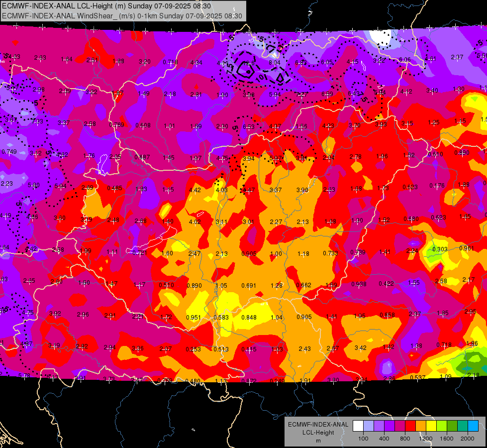The image size is (487, 448).
Task: Click the 'LCL-Height (m)' title line
Action: [x=106, y=6]
